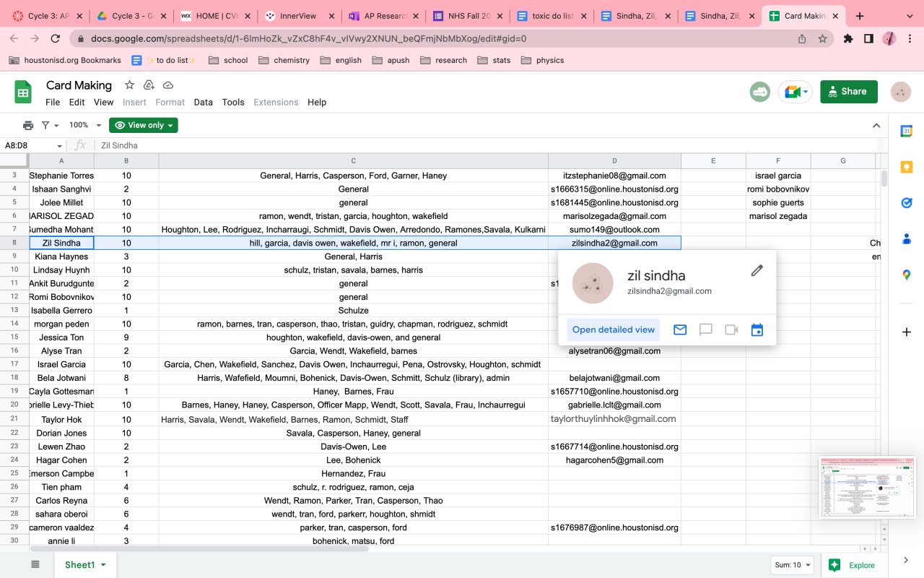Click the edit contact pencil icon

coord(757,270)
